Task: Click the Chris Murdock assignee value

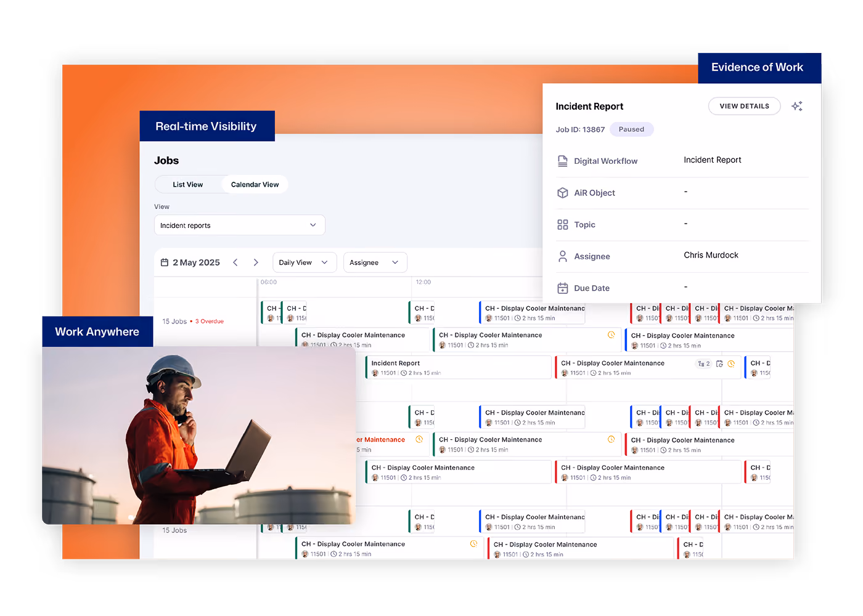Action: (711, 255)
